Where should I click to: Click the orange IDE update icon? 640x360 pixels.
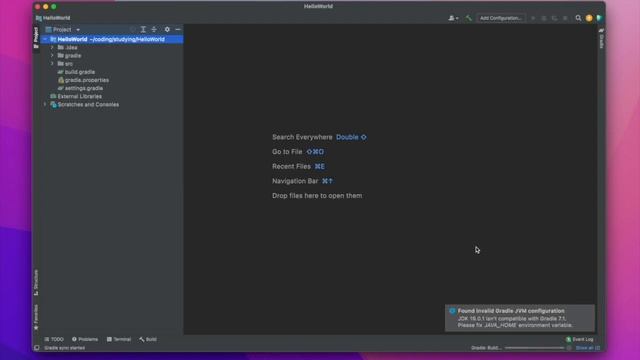[589, 18]
